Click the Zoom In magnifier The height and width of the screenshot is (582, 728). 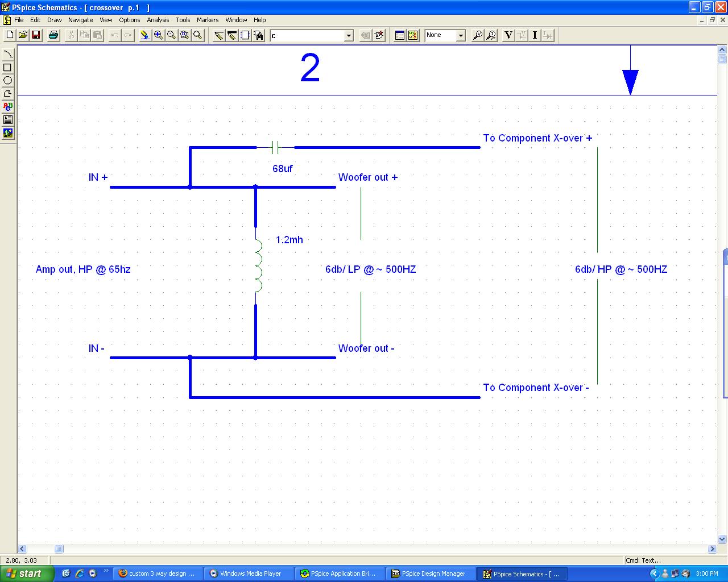pos(158,35)
